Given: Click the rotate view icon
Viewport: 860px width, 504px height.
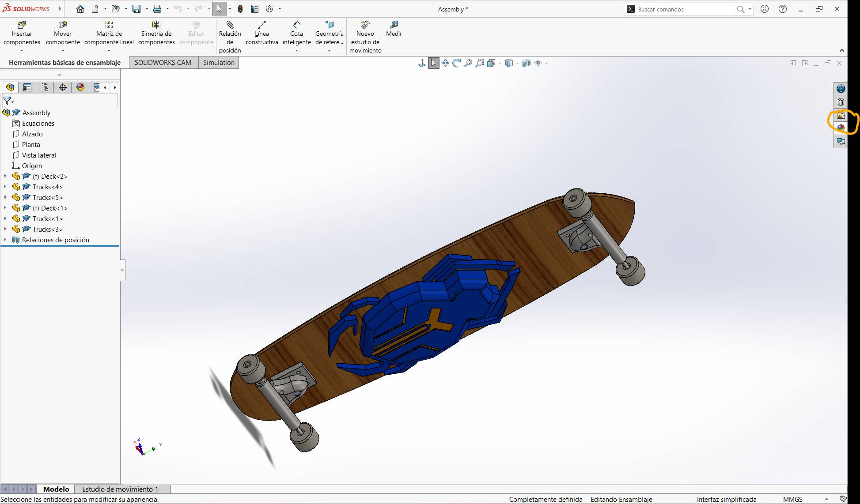Looking at the screenshot, I should tap(457, 63).
